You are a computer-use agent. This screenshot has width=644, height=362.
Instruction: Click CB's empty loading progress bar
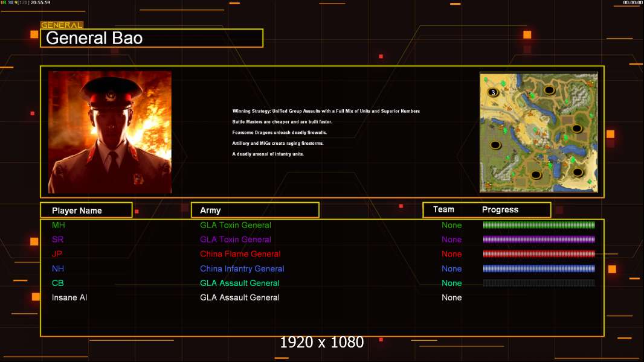pyautogui.click(x=539, y=283)
